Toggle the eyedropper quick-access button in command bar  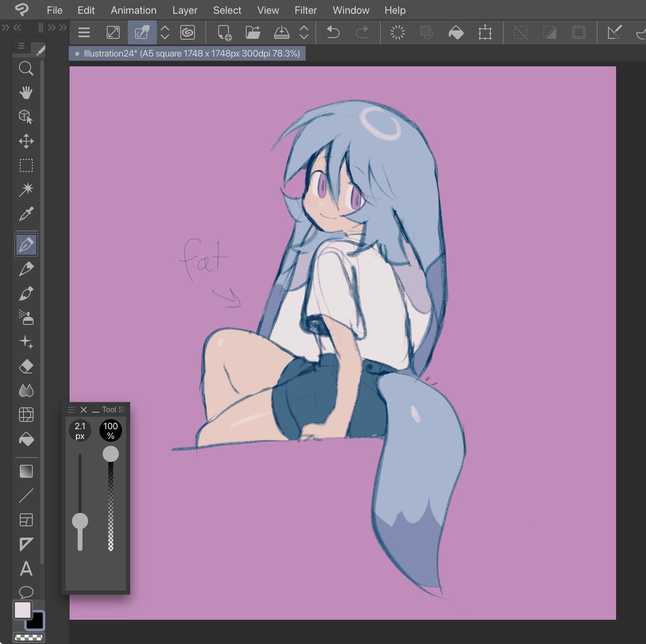(142, 32)
